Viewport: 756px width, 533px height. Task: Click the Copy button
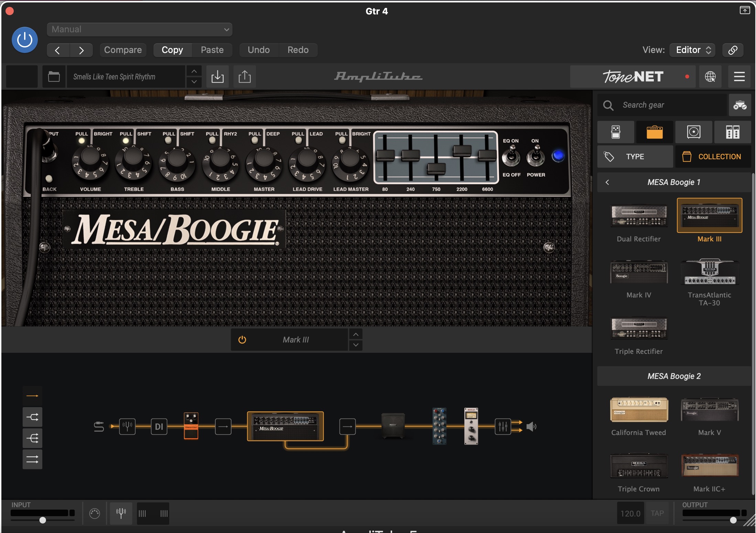[172, 50]
